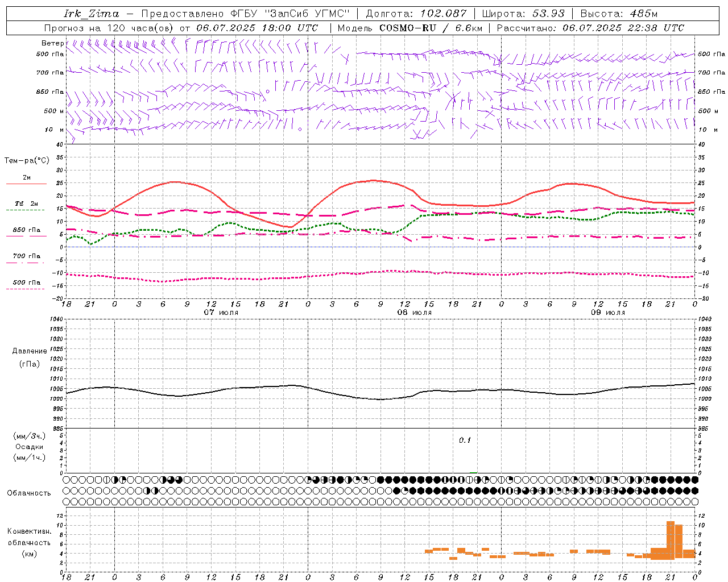Click the '08 июля' date label

415,313
